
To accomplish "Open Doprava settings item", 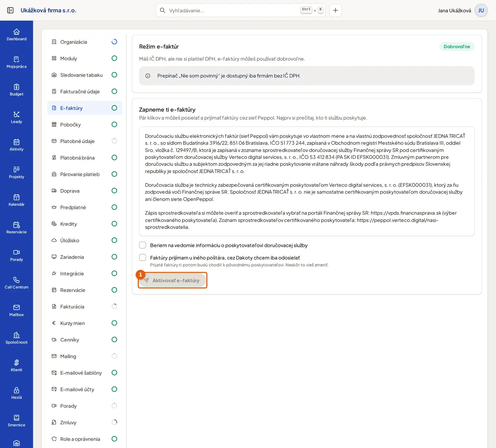I will pos(84,191).
